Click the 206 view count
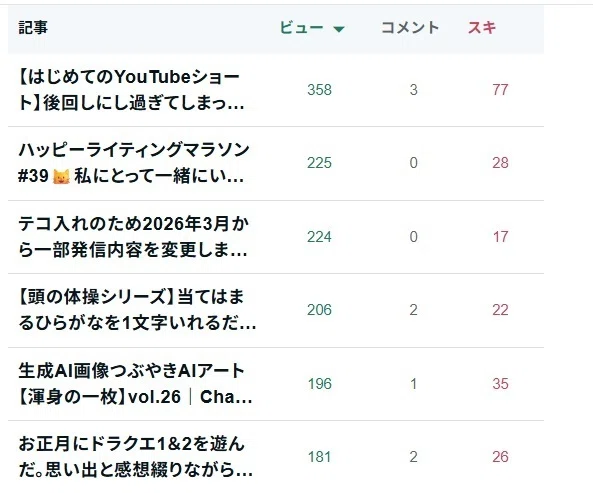 319,310
